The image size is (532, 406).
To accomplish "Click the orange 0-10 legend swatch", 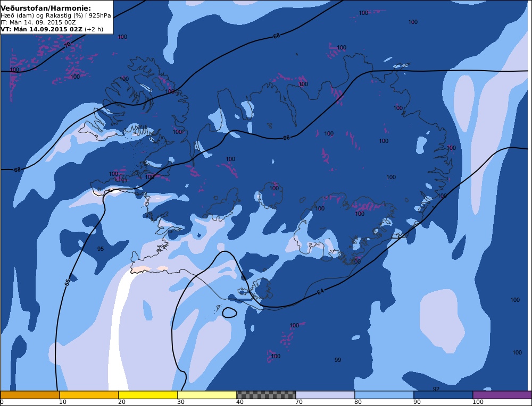I will 30,395.
